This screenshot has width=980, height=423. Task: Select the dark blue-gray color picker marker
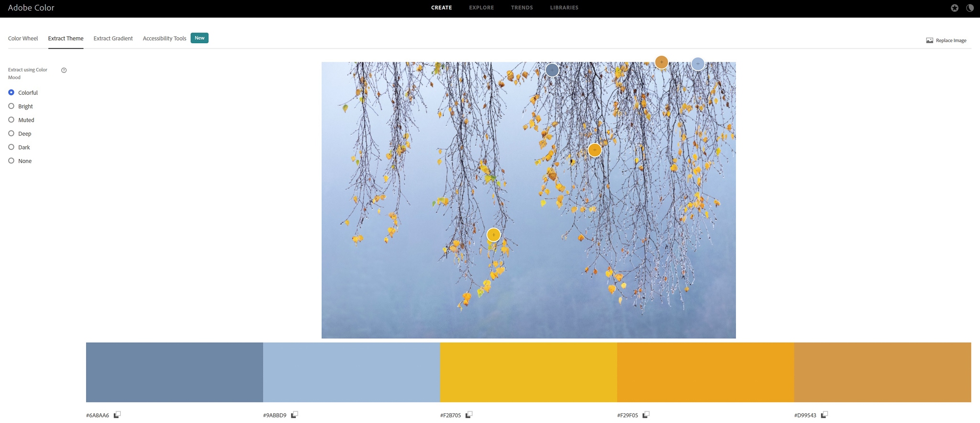pyautogui.click(x=552, y=70)
